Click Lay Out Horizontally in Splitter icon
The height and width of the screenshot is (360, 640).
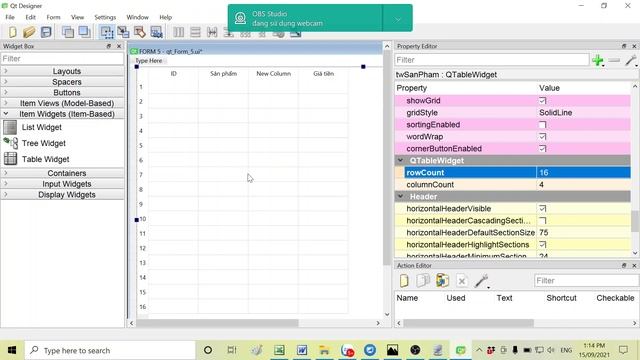click(x=212, y=32)
